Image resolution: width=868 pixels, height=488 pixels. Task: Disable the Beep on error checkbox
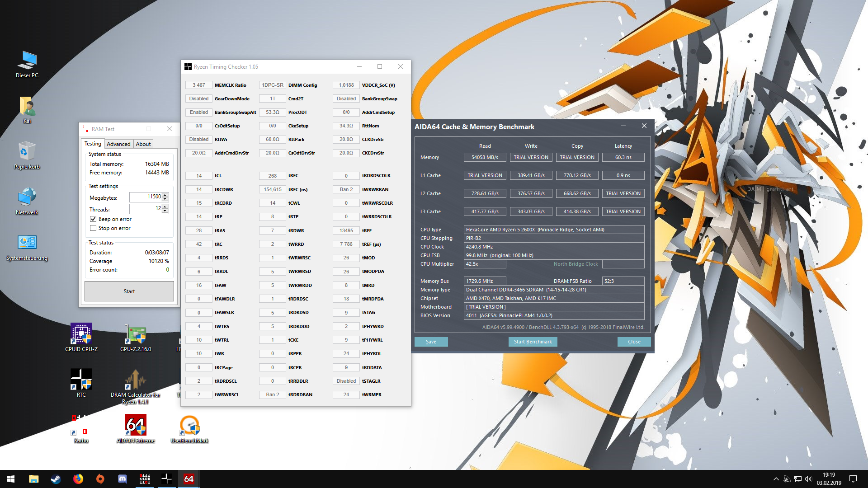click(93, 219)
